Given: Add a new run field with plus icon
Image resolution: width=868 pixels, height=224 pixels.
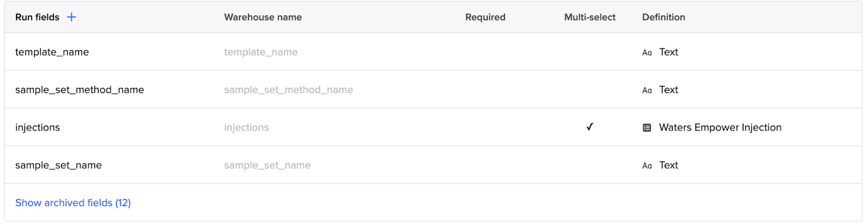Looking at the screenshot, I should pos(71,17).
